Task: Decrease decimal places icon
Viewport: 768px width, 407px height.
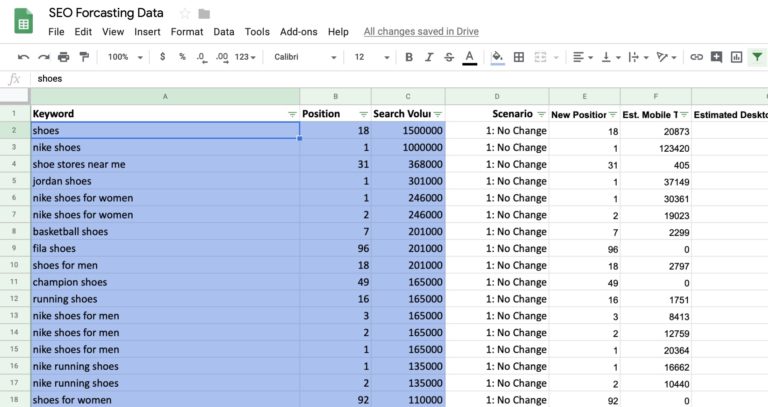Action: pos(201,57)
